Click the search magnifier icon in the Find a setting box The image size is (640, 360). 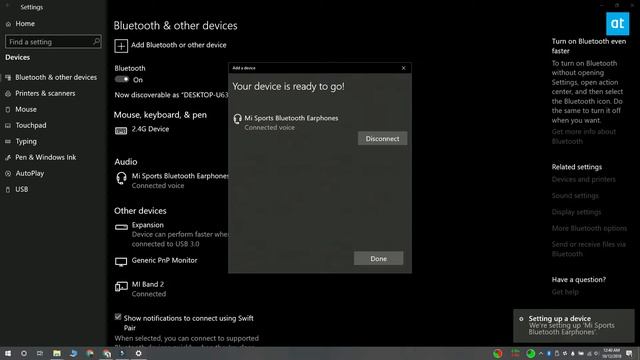(x=96, y=42)
